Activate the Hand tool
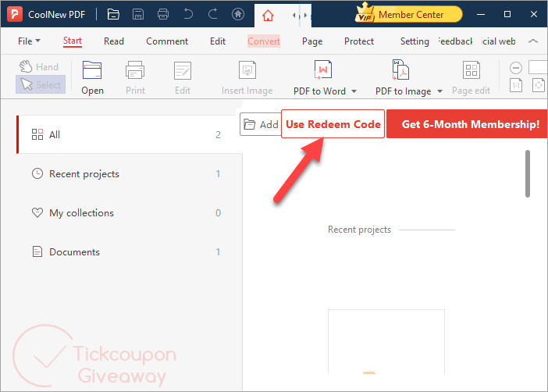The height and width of the screenshot is (392, 548). coord(39,66)
